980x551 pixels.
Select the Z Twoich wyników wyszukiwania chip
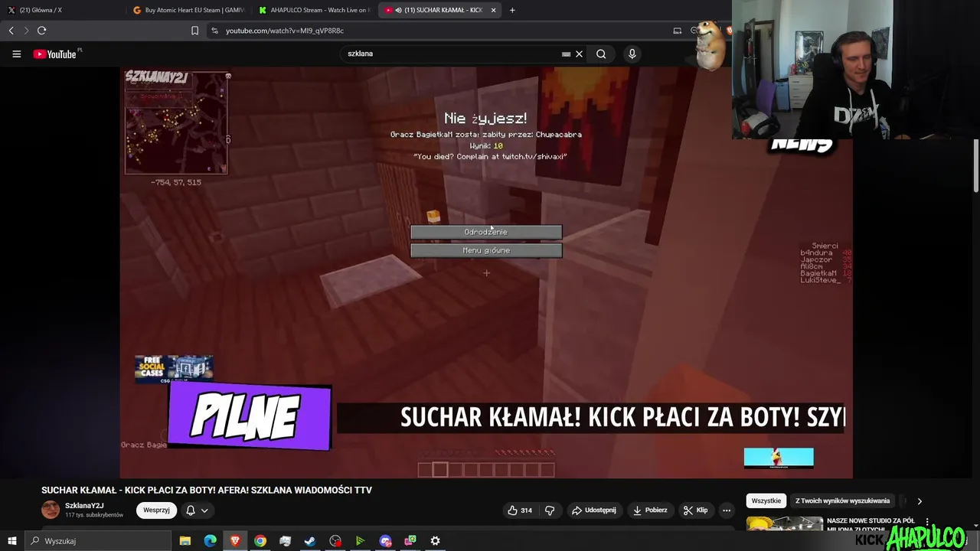pos(843,500)
